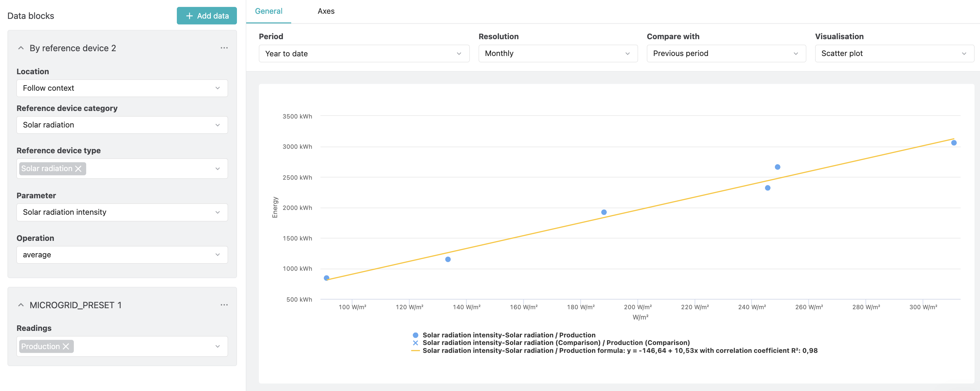Open the Location Follow context dropdown
Screen dimensions: 980x391
point(122,88)
